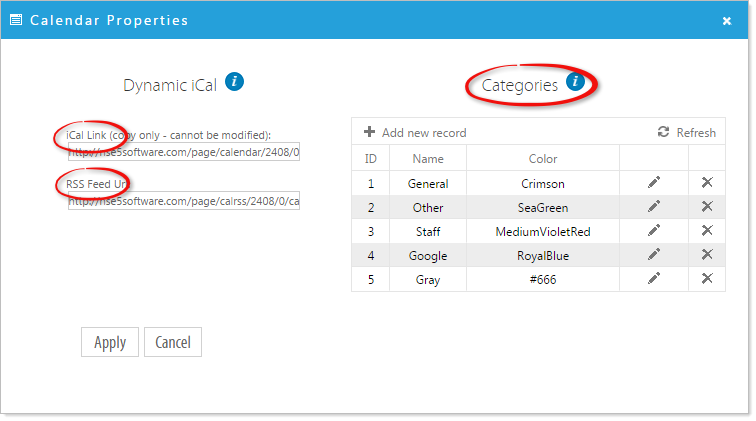Delete the Staff category

point(707,231)
